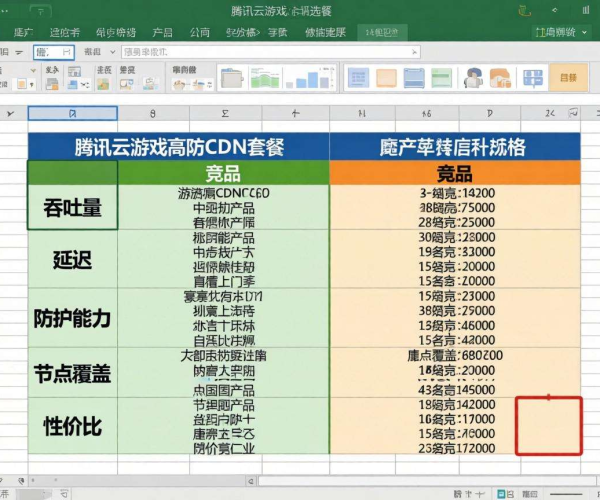The height and width of the screenshot is (500, 600).
Task: Click the sheet navigation icon at bottom left
Action: pos(21,480)
